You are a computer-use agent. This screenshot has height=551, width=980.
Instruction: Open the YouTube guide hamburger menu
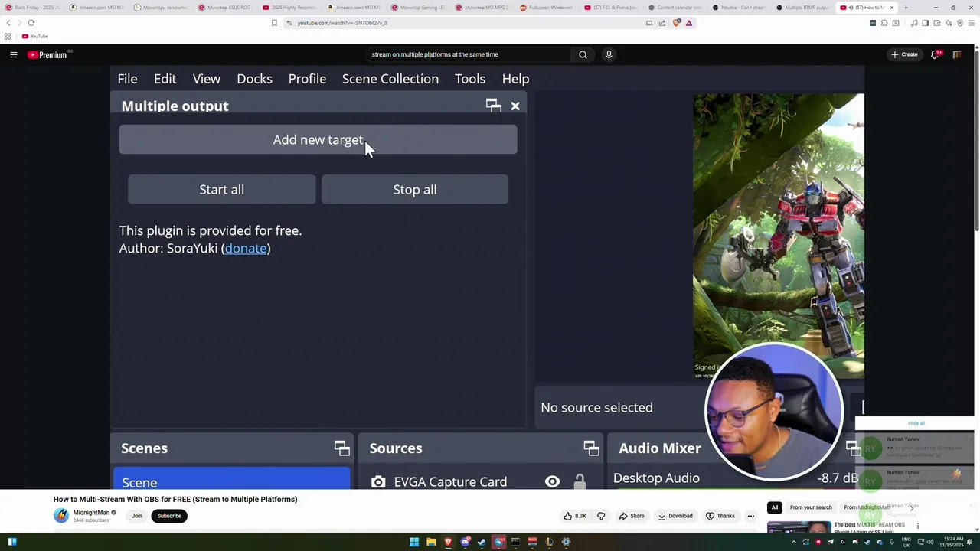tap(13, 54)
